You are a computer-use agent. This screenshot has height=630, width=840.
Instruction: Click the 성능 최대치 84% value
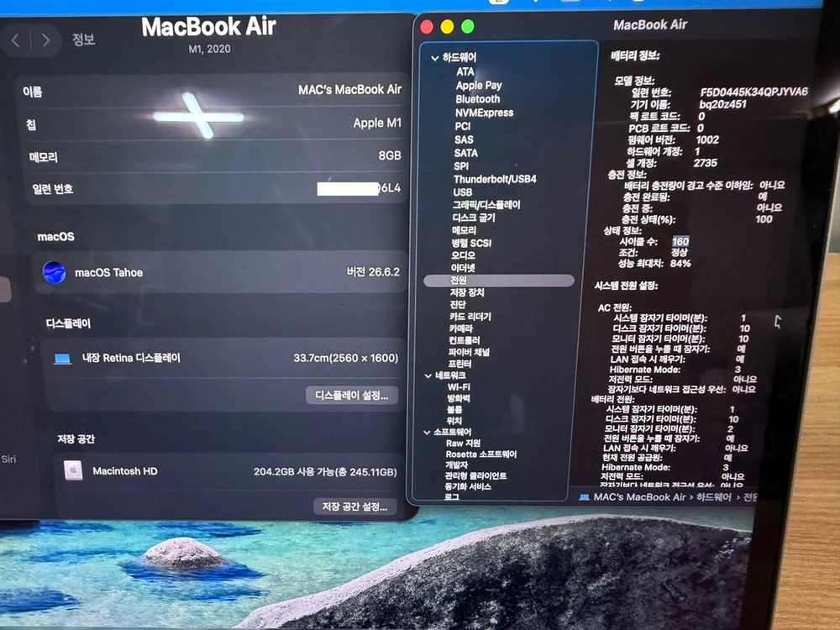(680, 264)
